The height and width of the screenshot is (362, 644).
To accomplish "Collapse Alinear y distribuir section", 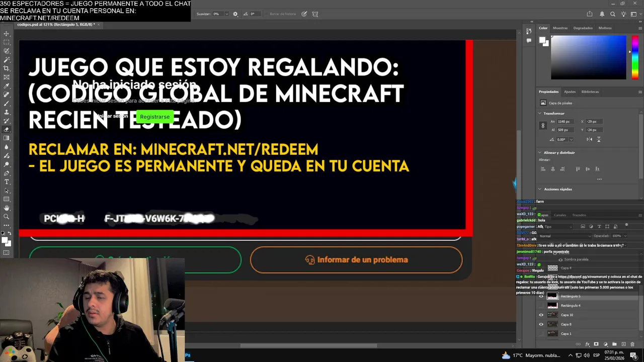I will [x=540, y=153].
